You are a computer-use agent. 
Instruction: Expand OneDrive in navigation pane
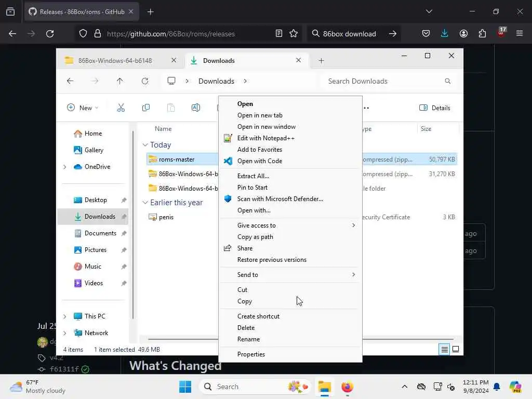click(x=64, y=167)
